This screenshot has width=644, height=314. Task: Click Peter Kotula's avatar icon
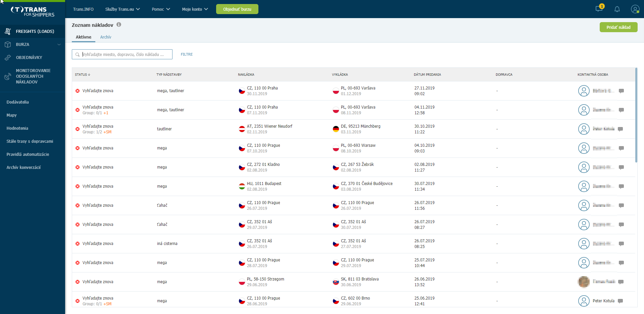click(584, 301)
